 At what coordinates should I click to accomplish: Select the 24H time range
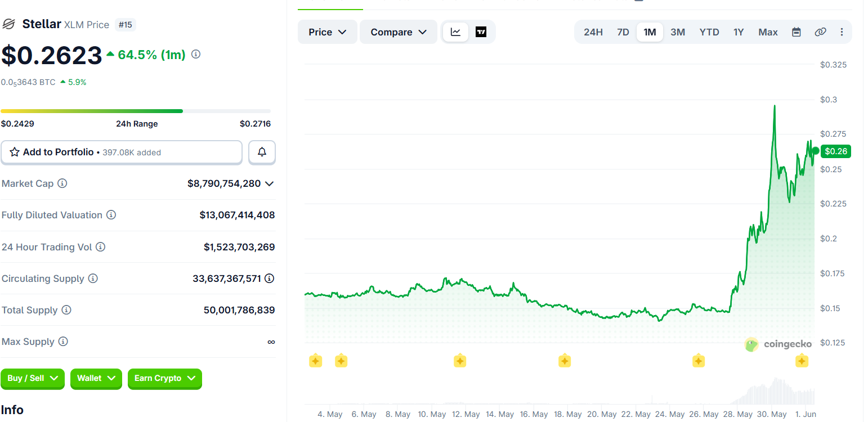tap(593, 32)
